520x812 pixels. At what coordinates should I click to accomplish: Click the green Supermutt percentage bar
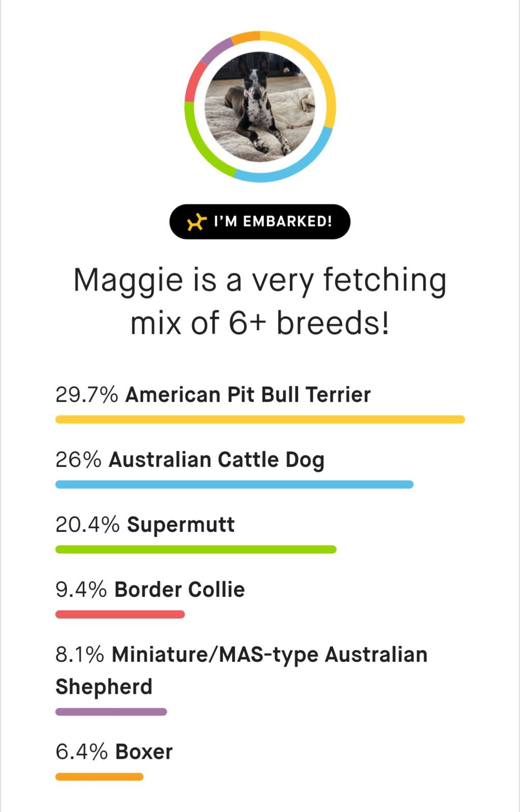pos(196,549)
